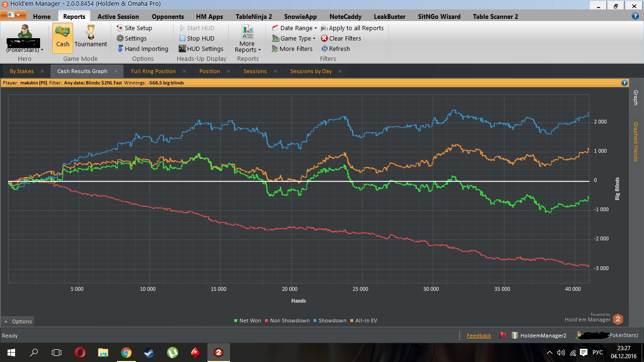Viewport: 644px width, 362px height.
Task: Click the green Net Won legend swatch
Action: [x=236, y=321]
